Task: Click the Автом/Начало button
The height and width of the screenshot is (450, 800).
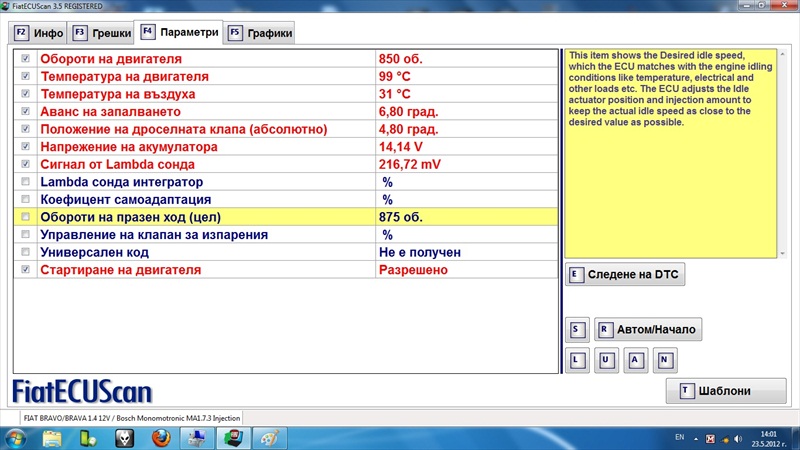Action: 650,329
